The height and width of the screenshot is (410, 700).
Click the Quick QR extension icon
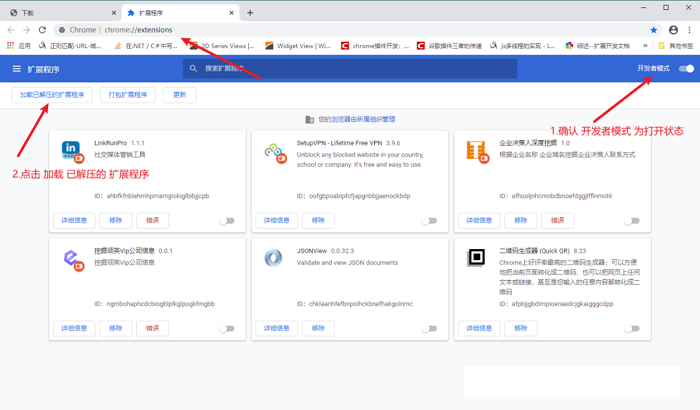point(476,257)
